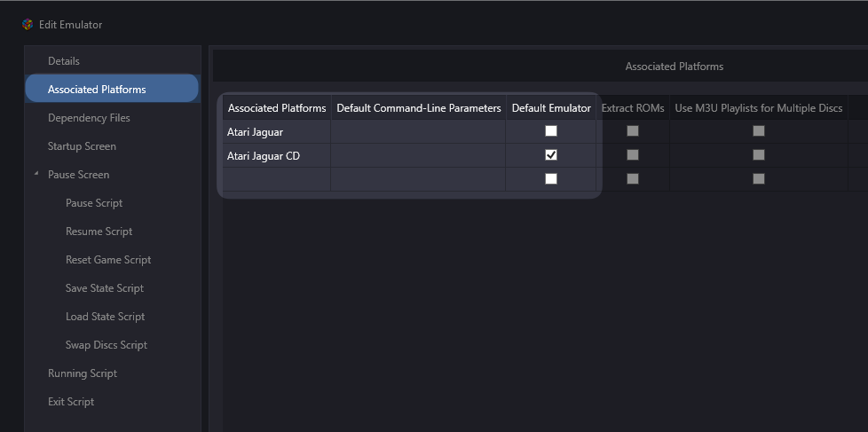
Task: Enable M3U Playlists for Atari Jaguar CD
Action: pyautogui.click(x=759, y=155)
